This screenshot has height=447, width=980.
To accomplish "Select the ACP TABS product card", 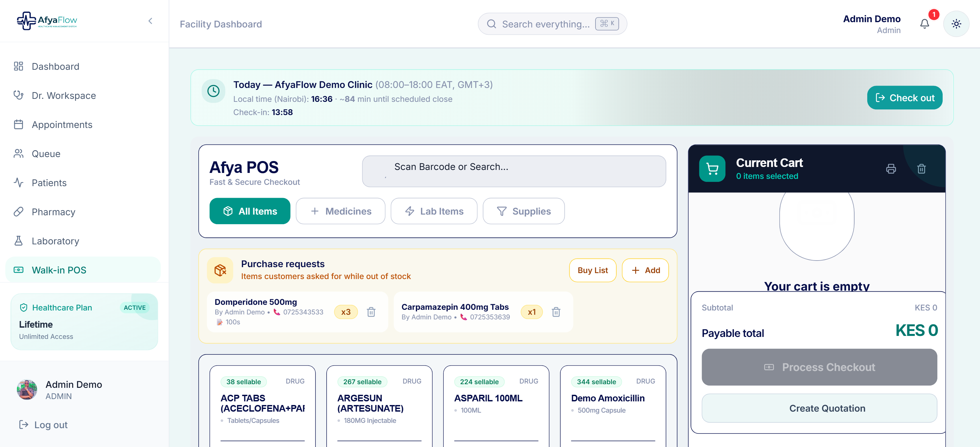I will 263,406.
